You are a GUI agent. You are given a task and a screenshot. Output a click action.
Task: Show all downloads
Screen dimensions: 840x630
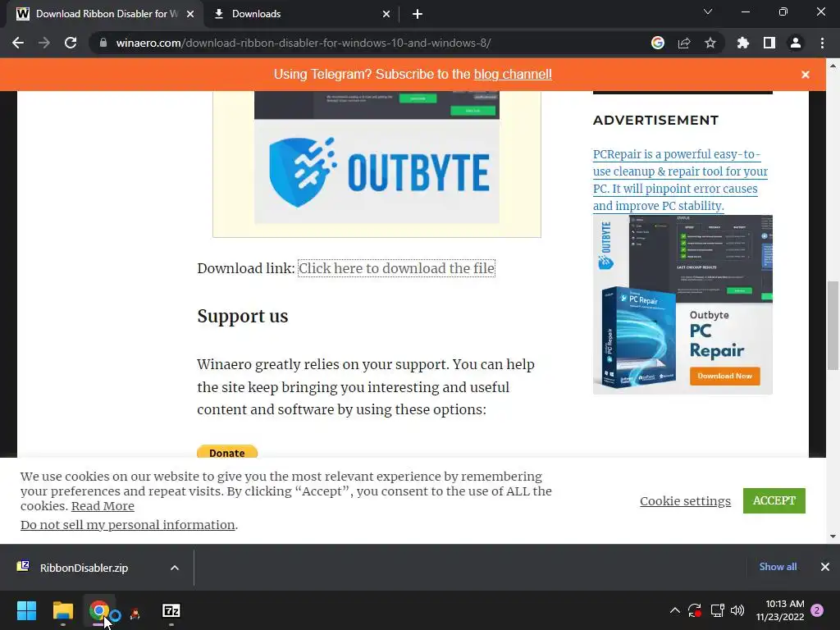coord(778,566)
